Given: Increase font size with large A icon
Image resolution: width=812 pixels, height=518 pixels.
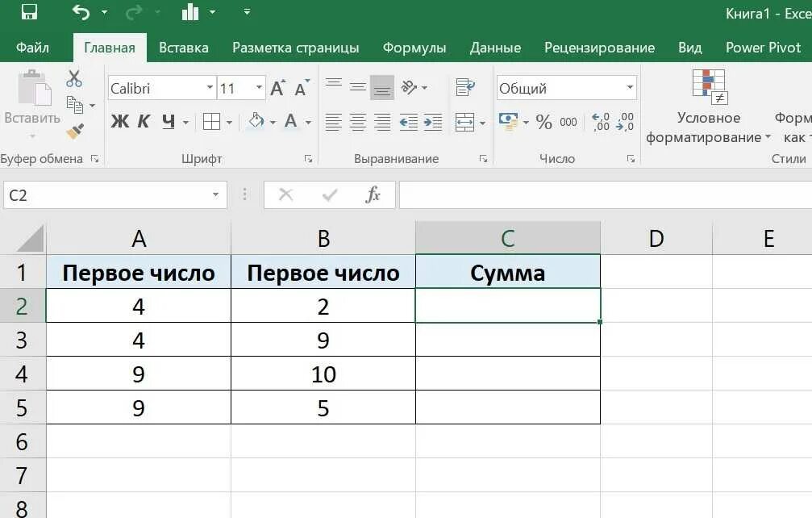Looking at the screenshot, I should tap(277, 87).
